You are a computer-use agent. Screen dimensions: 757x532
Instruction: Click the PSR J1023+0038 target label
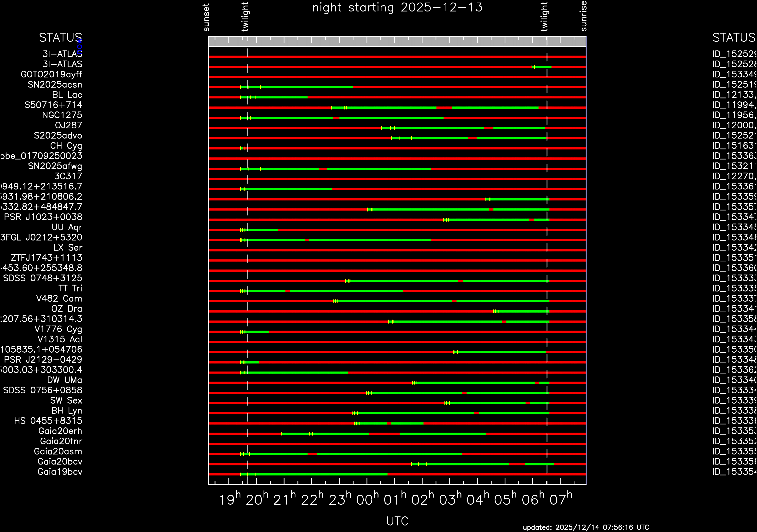(43, 217)
